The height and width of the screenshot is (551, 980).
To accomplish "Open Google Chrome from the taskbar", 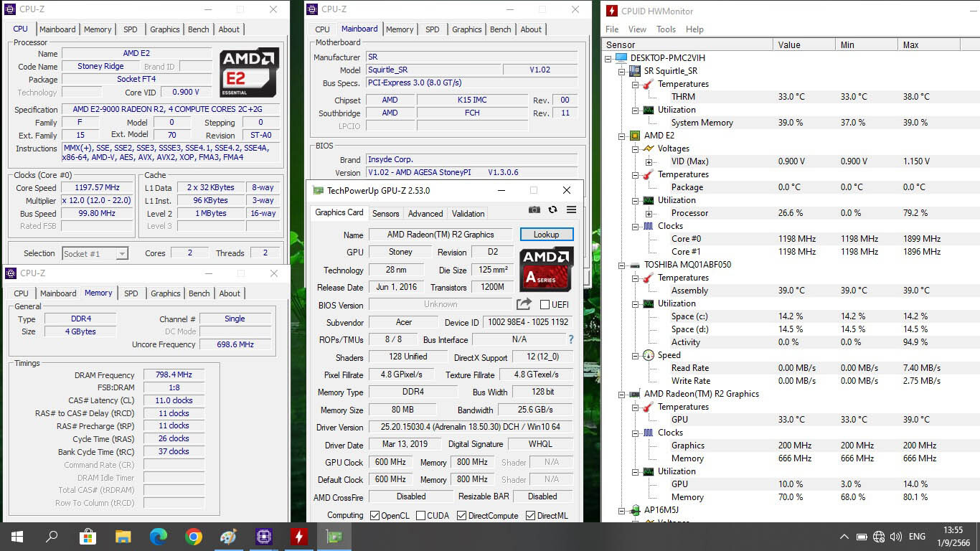I will click(193, 537).
